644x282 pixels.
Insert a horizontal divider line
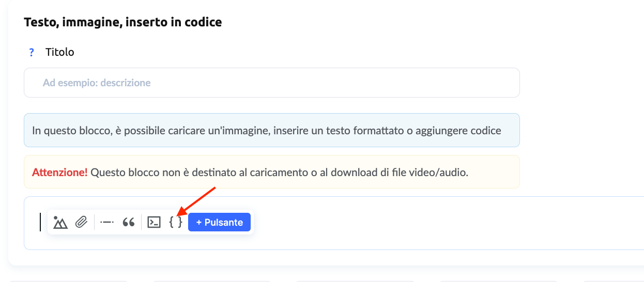point(107,223)
